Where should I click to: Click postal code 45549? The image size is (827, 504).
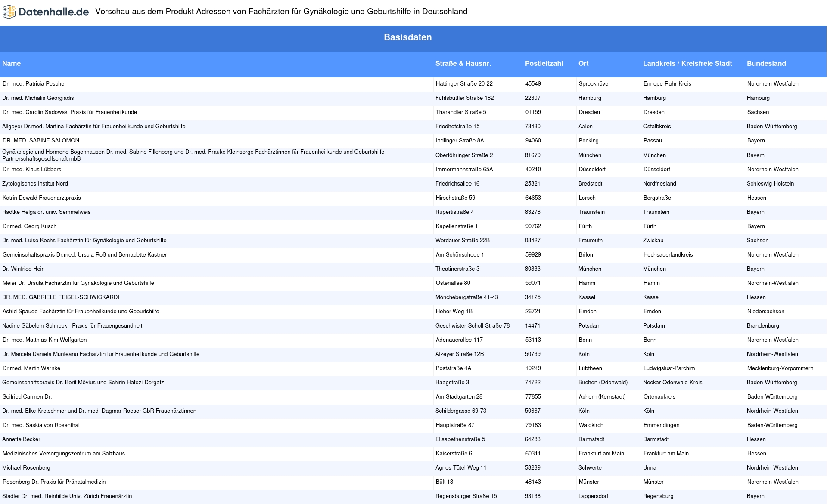[x=533, y=84]
